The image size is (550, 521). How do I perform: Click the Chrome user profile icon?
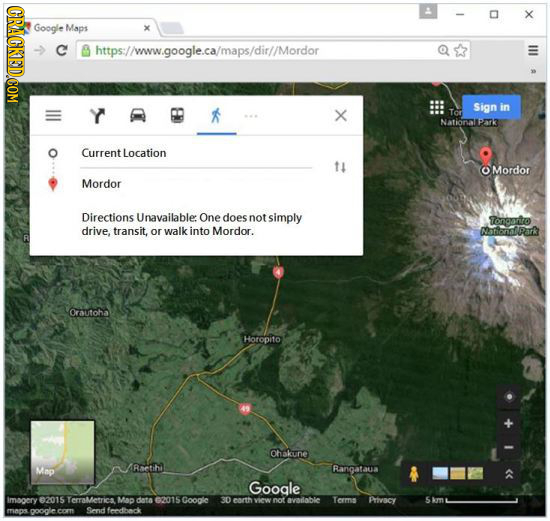428,11
